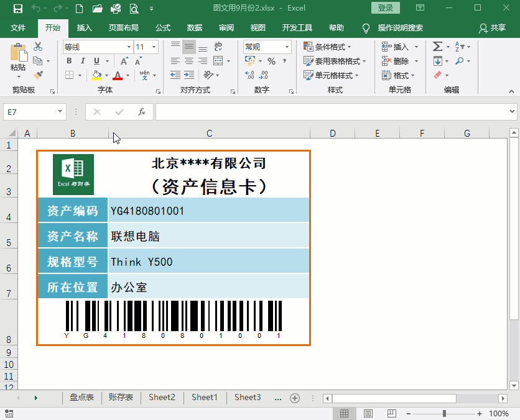Cut selection with the scissors icon

tap(38, 47)
